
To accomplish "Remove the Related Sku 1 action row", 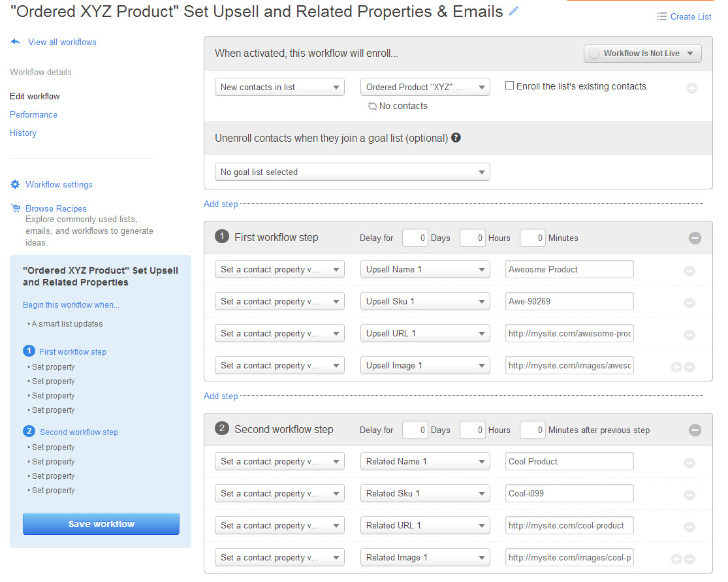I will click(x=689, y=494).
